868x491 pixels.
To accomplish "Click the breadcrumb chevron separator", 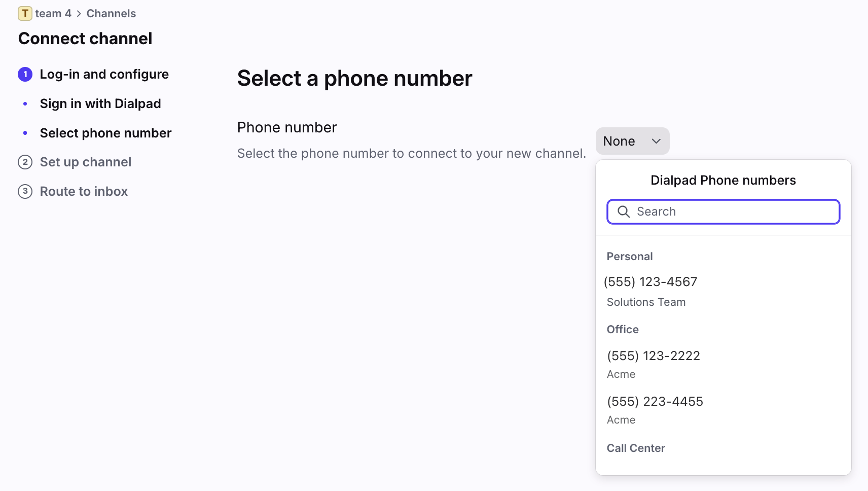I will (x=79, y=14).
